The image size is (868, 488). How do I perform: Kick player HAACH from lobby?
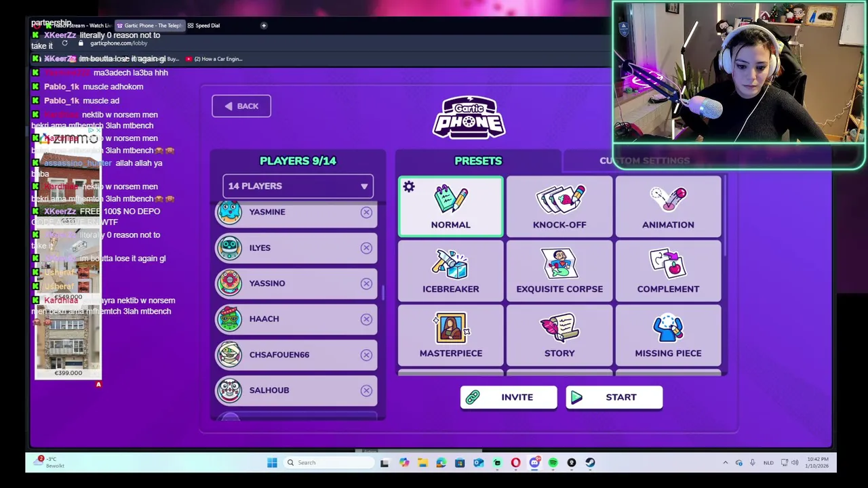tap(366, 319)
